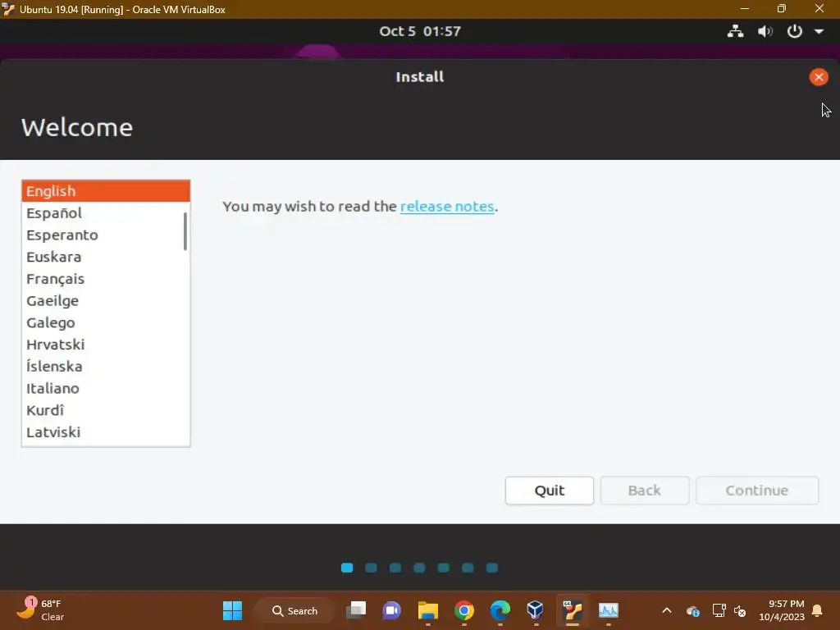Select Gaeilge in the language list
Image resolution: width=840 pixels, height=630 pixels.
tap(106, 301)
